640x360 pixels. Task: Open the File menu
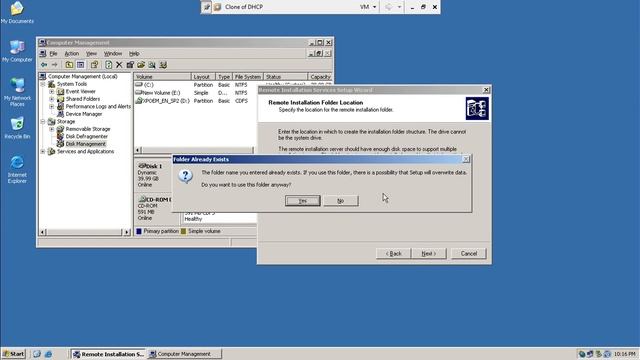tap(53, 53)
